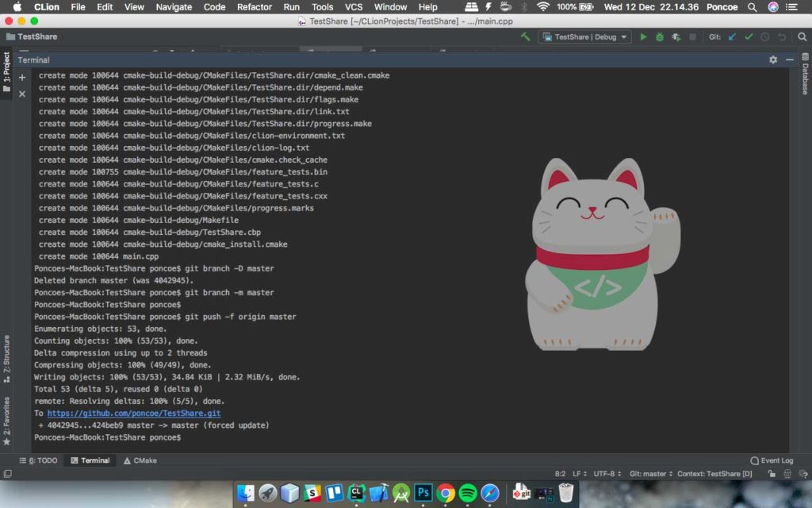
Task: Click the Run with Coverage icon
Action: 676,37
